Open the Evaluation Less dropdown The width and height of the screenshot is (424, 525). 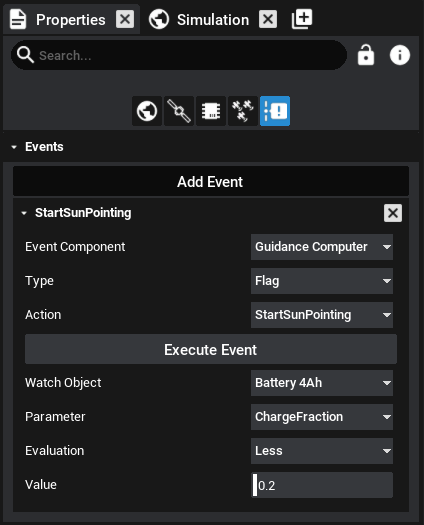[322, 451]
